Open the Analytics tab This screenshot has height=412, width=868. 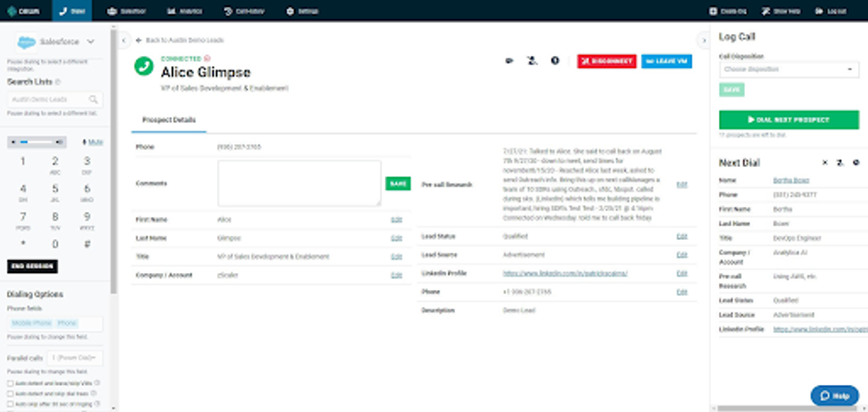pos(185,11)
